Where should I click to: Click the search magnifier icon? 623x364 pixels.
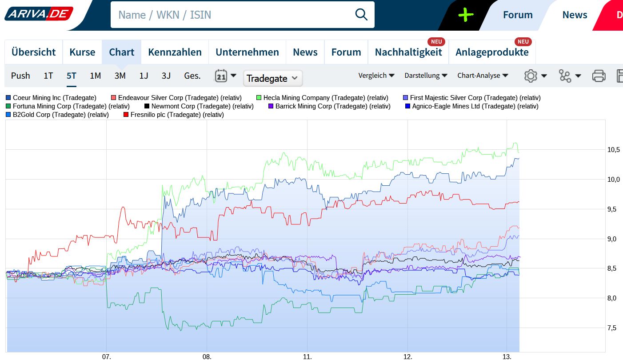tap(361, 15)
